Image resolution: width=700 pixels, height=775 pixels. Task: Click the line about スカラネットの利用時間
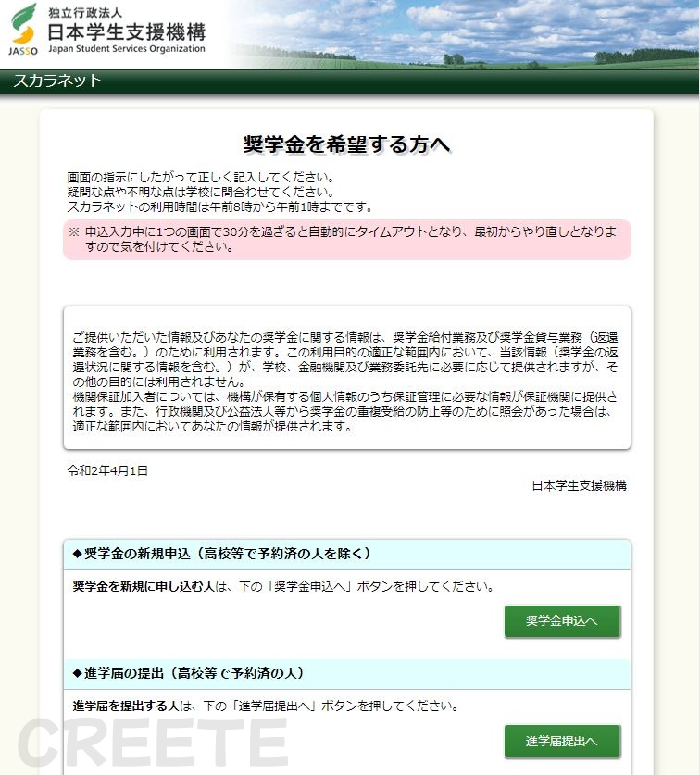click(x=220, y=206)
